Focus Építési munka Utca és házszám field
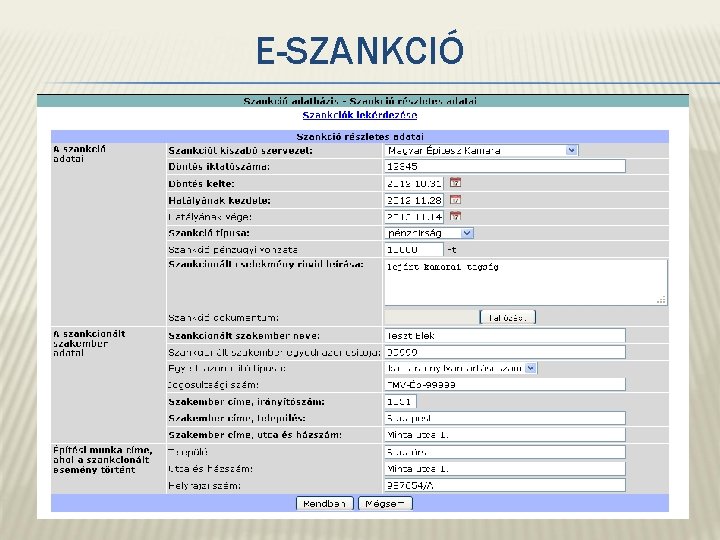The height and width of the screenshot is (540, 720). [x=505, y=468]
